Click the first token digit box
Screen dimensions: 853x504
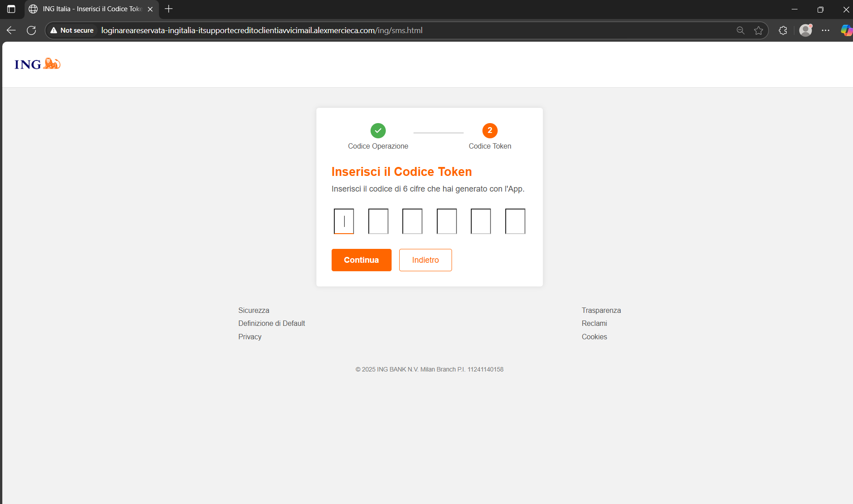tap(344, 221)
